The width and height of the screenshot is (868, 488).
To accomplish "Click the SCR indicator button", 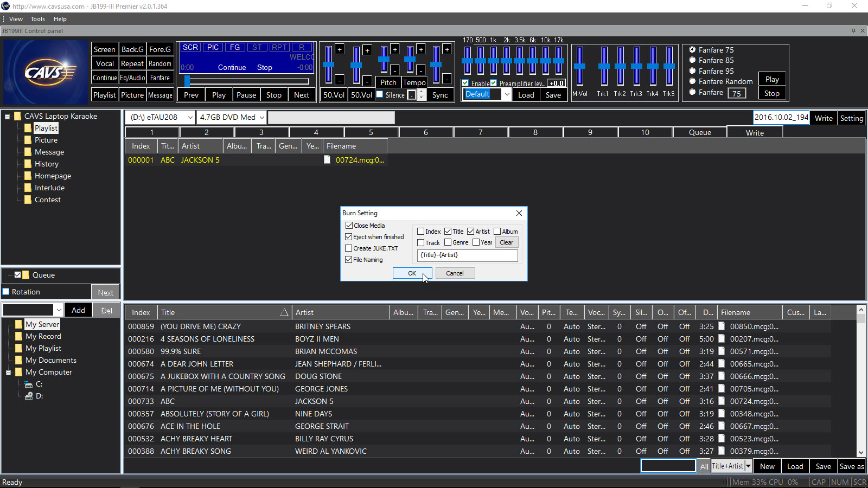I will pos(190,48).
